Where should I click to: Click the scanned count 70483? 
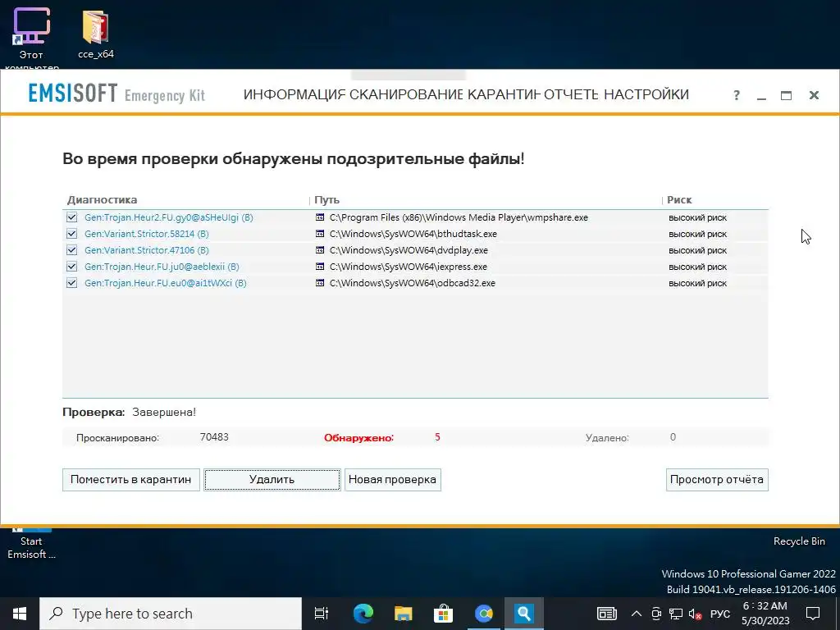tap(214, 437)
